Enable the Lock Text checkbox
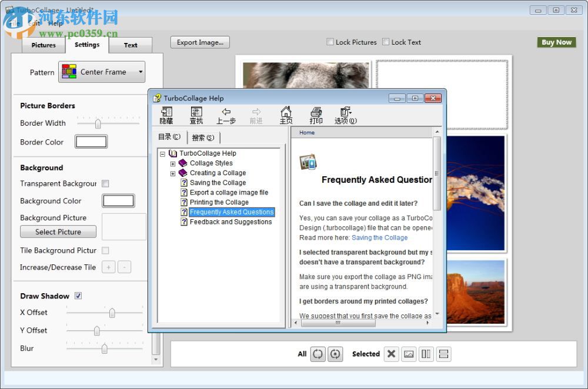588x389 pixels. coord(386,42)
